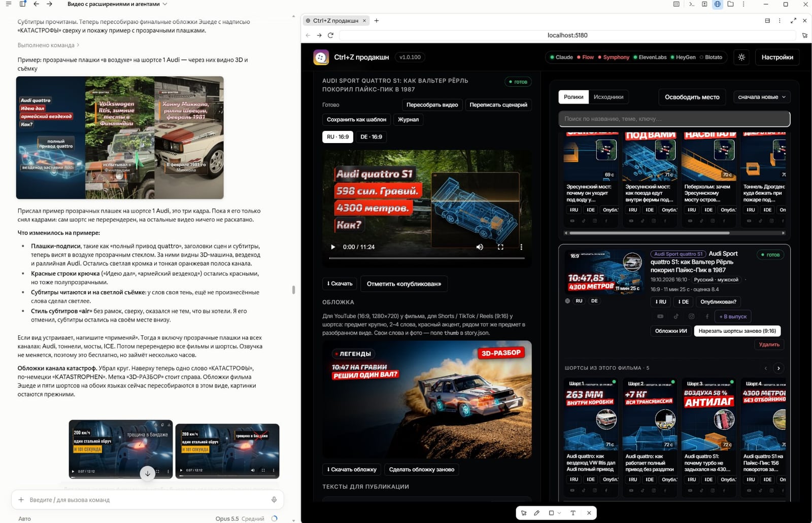Reload the localhost:5180 page
This screenshot has width=812, height=523.
pyautogui.click(x=330, y=35)
